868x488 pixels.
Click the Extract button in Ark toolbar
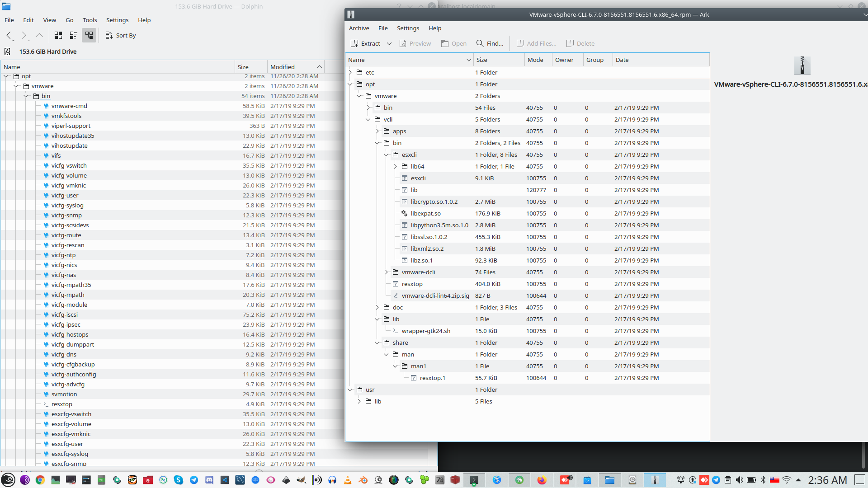366,43
